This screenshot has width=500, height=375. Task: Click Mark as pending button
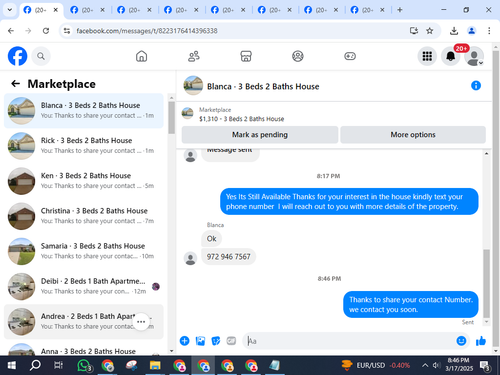(x=260, y=135)
